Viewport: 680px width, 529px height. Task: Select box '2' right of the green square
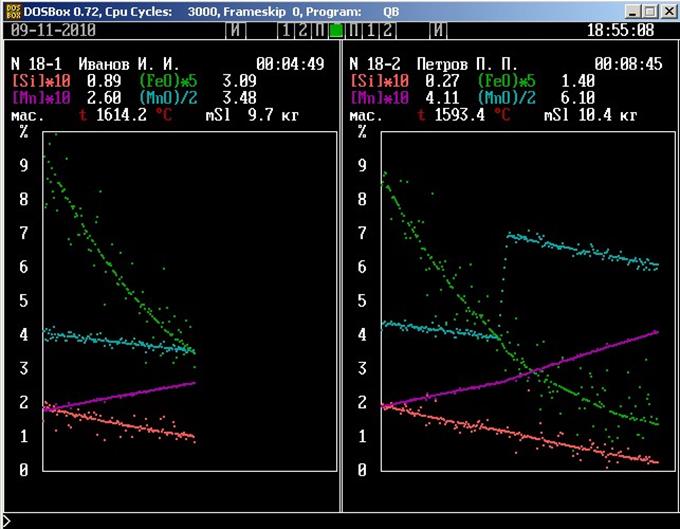point(384,30)
